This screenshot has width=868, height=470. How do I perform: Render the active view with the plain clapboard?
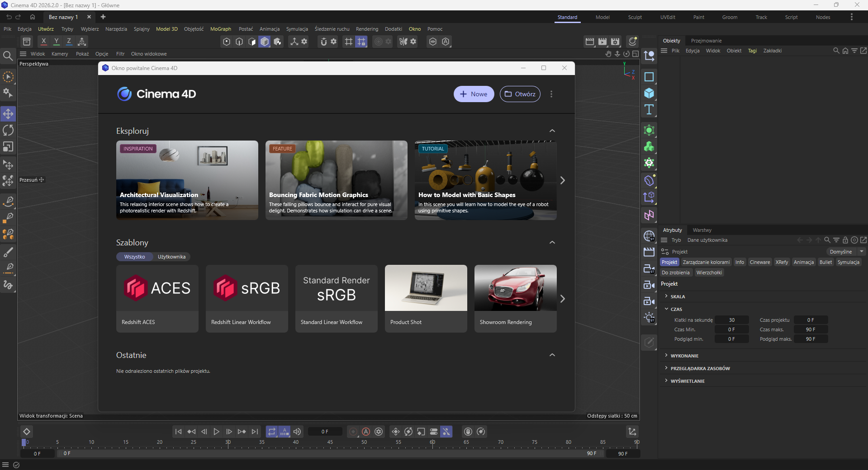coord(590,42)
